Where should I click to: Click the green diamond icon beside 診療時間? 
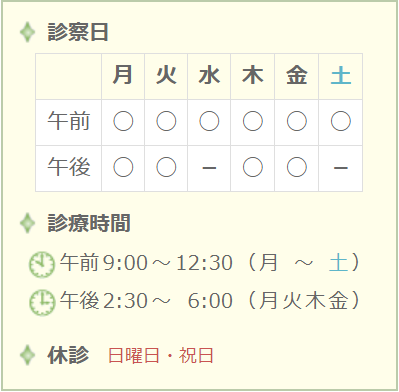click(27, 223)
